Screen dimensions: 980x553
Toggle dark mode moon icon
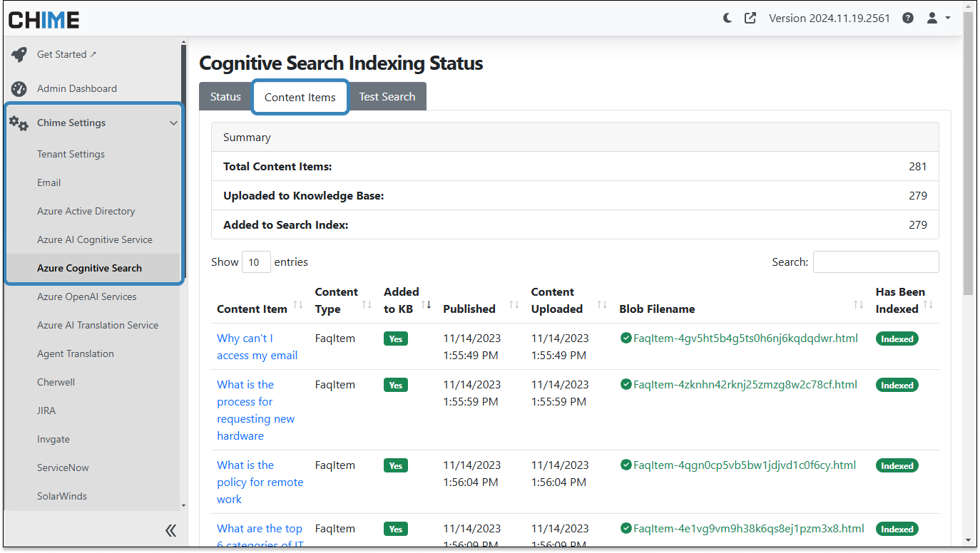click(x=728, y=19)
